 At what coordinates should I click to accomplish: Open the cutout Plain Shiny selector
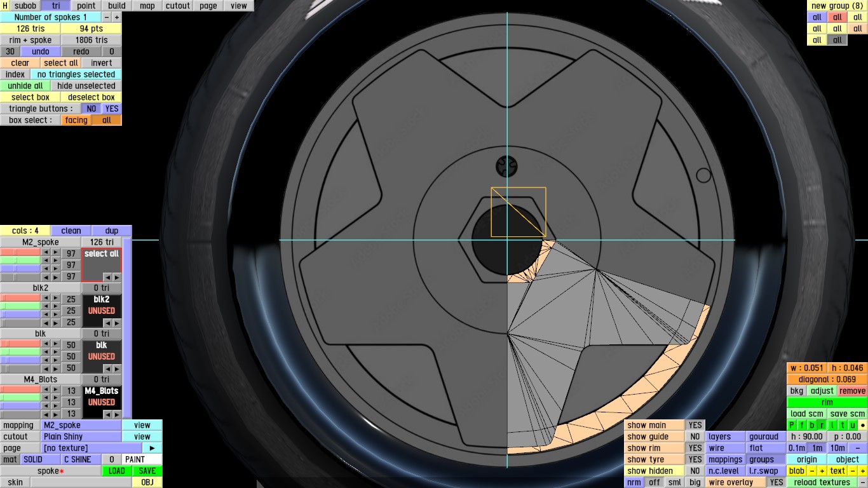tap(81, 437)
